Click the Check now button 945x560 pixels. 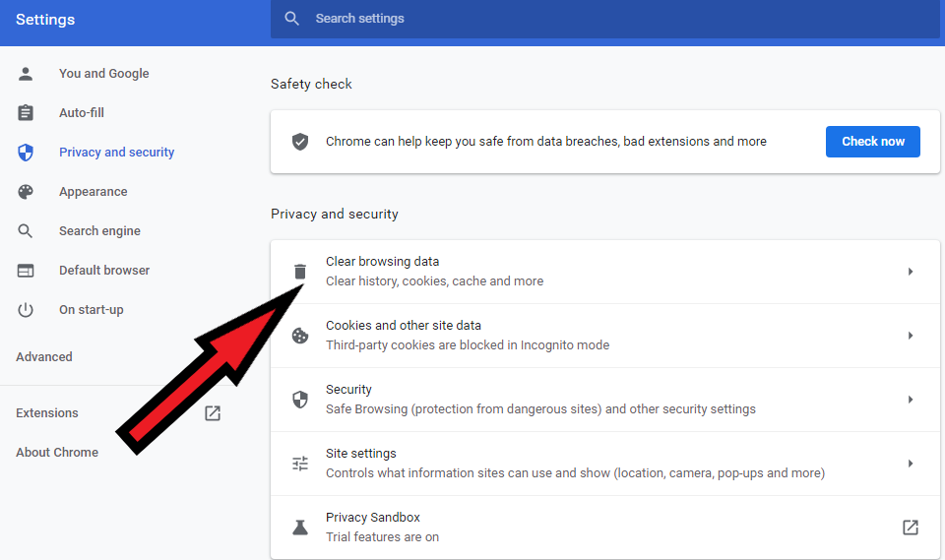tap(873, 142)
